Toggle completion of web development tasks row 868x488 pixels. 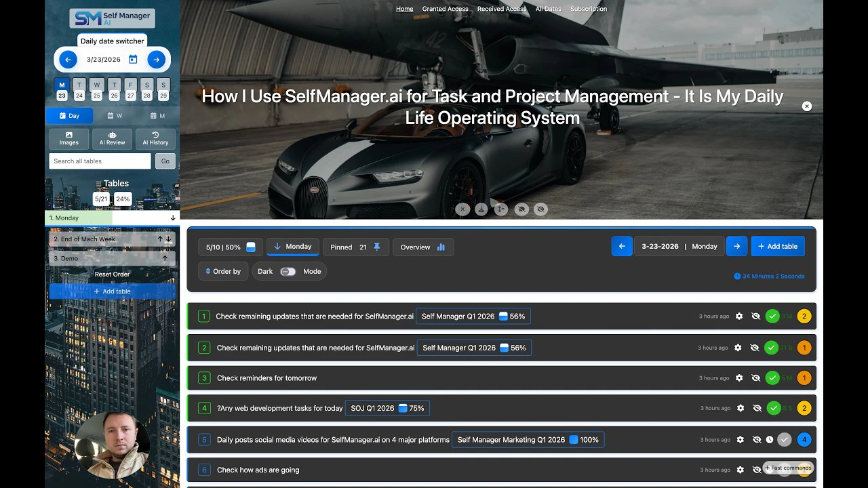coord(774,408)
